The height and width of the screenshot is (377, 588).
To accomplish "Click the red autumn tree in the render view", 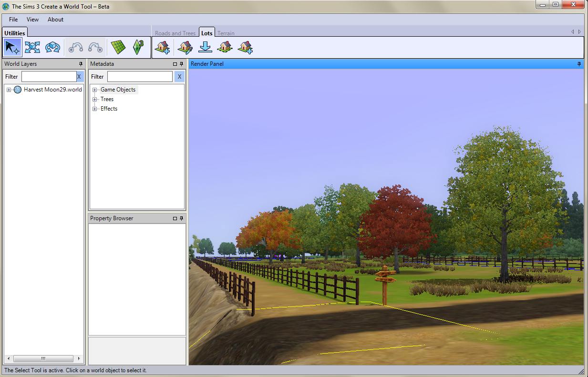I will click(397, 224).
